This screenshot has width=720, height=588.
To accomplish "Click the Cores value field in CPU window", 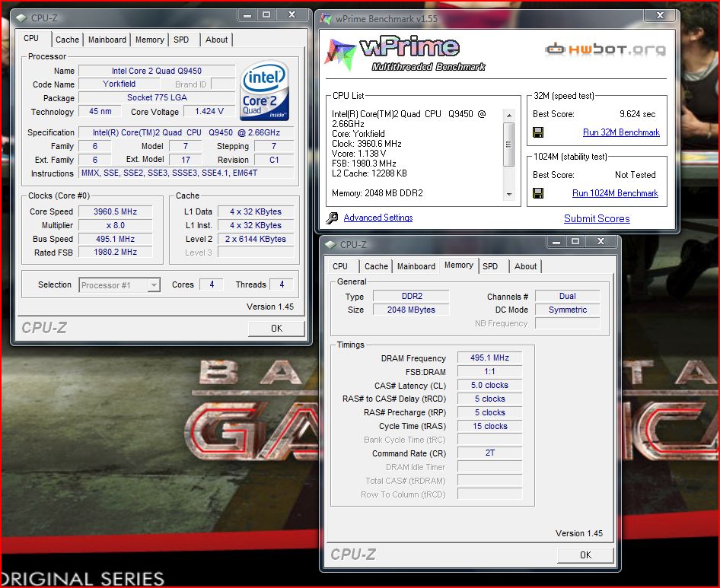I will [x=212, y=284].
